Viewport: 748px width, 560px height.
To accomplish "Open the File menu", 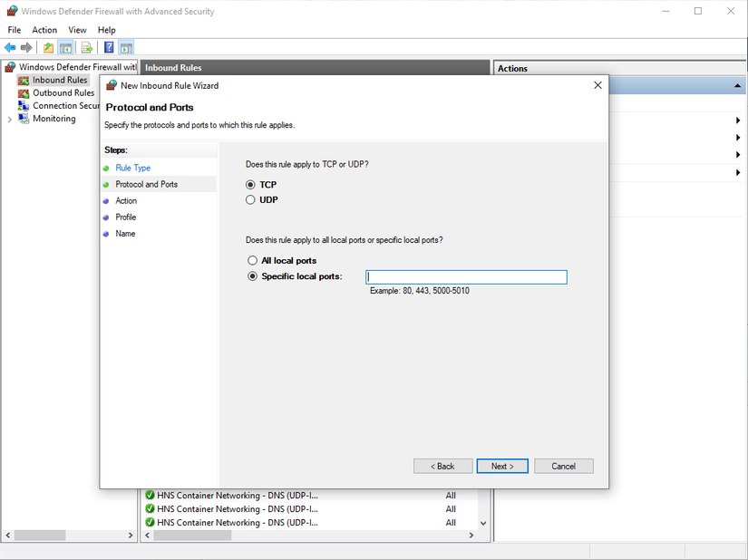I will click(15, 30).
